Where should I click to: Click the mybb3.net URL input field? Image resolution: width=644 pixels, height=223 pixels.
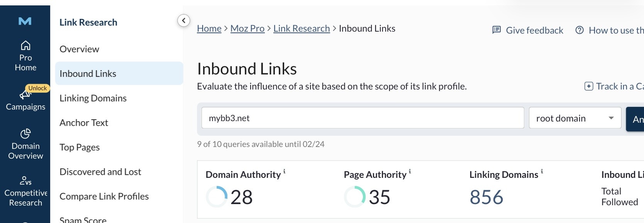pyautogui.click(x=363, y=118)
